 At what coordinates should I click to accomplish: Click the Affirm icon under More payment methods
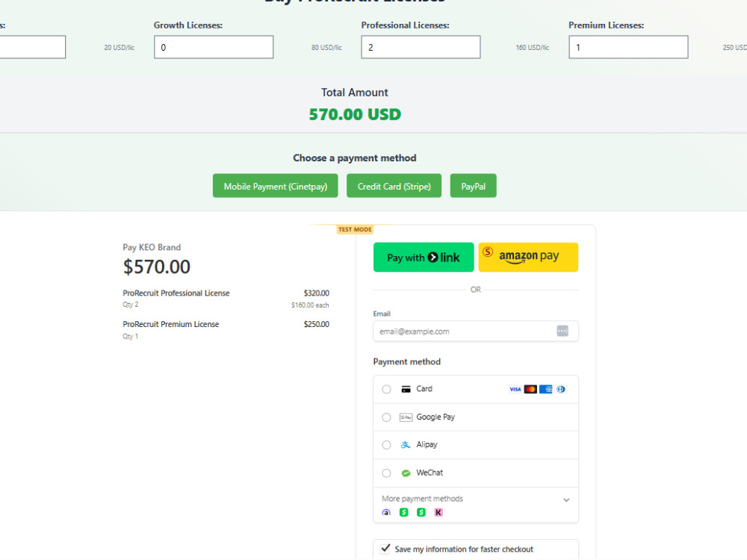tap(386, 512)
